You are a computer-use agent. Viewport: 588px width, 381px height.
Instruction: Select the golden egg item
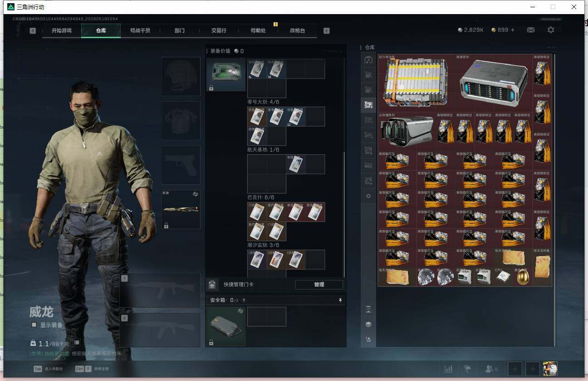[x=523, y=276]
